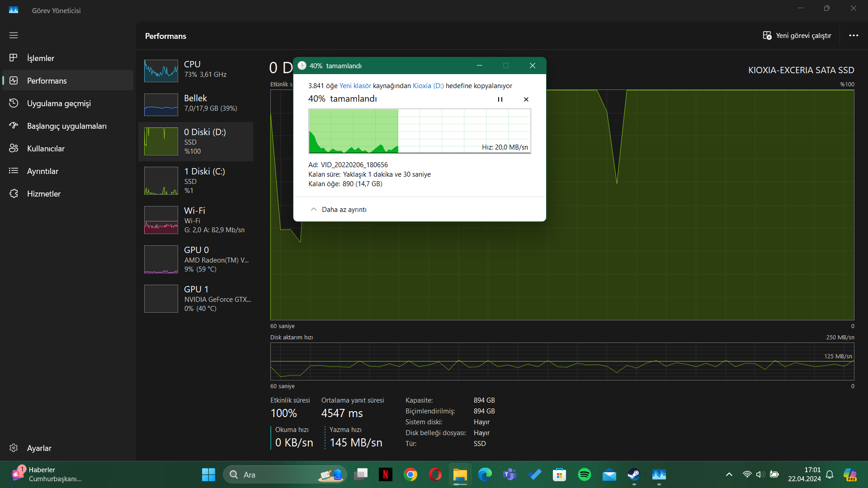Cancel the copy with the X button
The width and height of the screenshot is (868, 488).
526,99
